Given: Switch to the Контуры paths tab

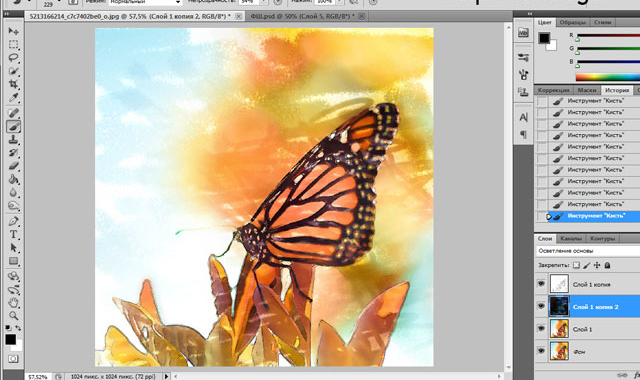Looking at the screenshot, I should [x=602, y=238].
